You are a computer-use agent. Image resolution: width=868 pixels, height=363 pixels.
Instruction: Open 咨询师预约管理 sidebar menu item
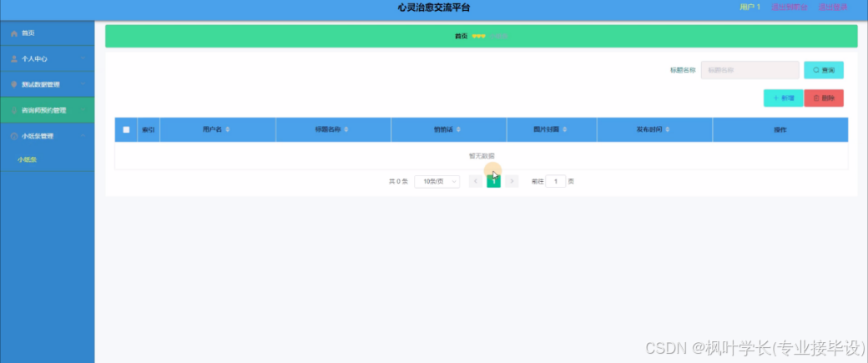click(47, 110)
